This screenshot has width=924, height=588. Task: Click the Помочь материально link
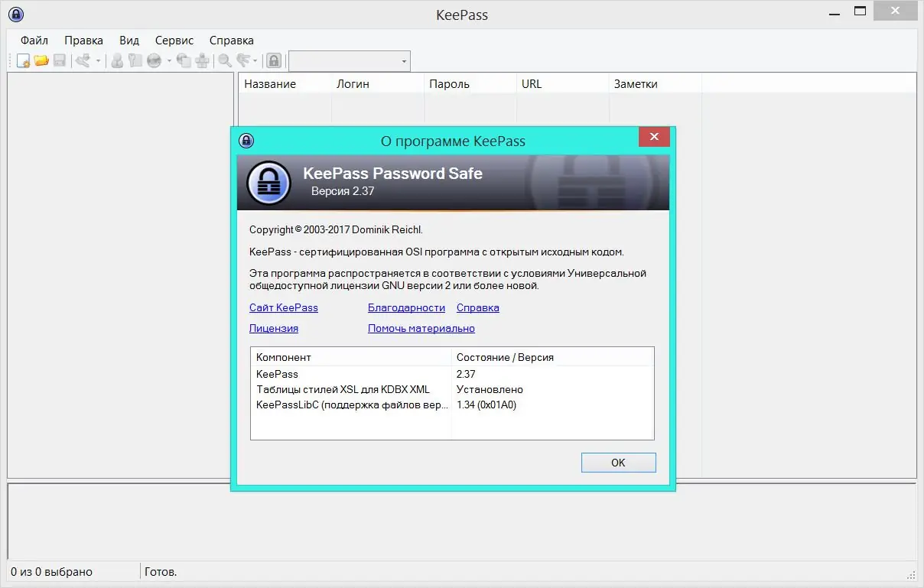tap(421, 328)
